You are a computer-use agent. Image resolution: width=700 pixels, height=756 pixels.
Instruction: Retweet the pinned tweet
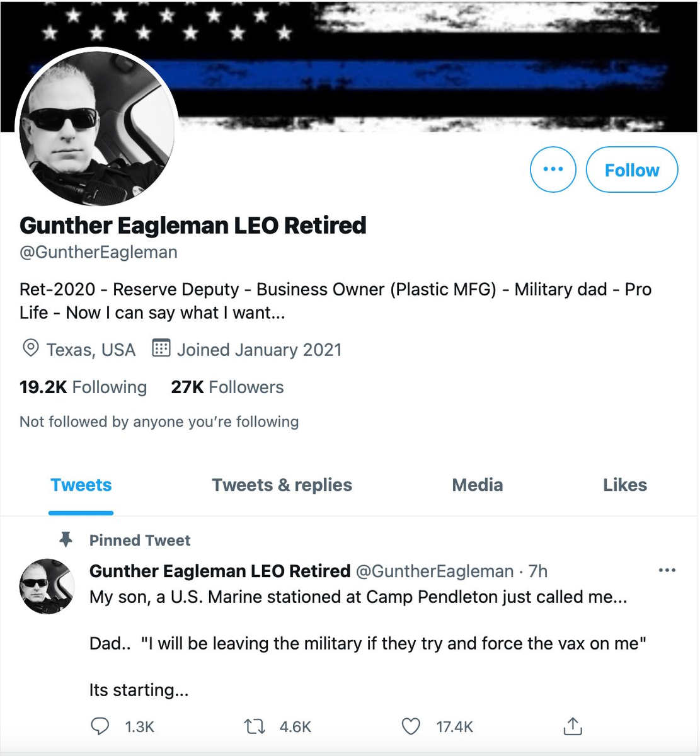(x=255, y=726)
